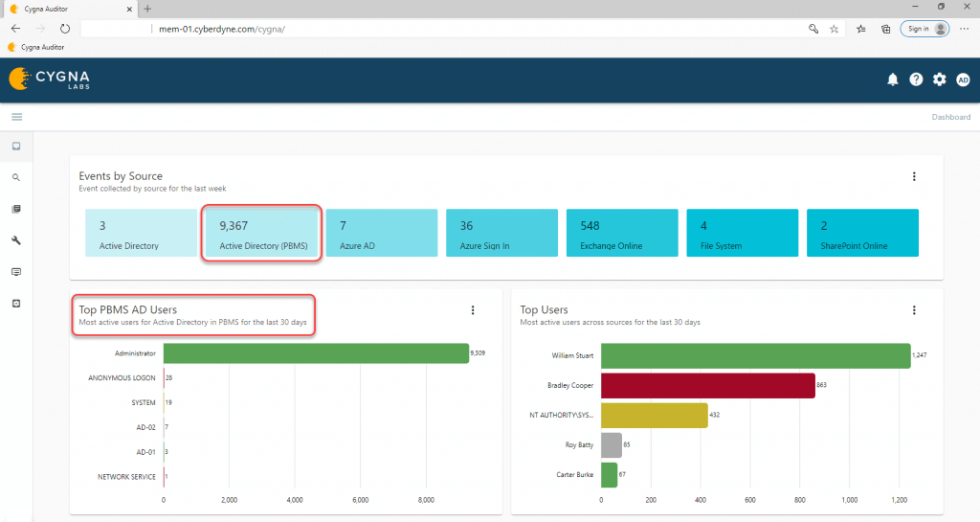980x522 pixels.
Task: Open the notifications bell icon
Action: [892, 79]
